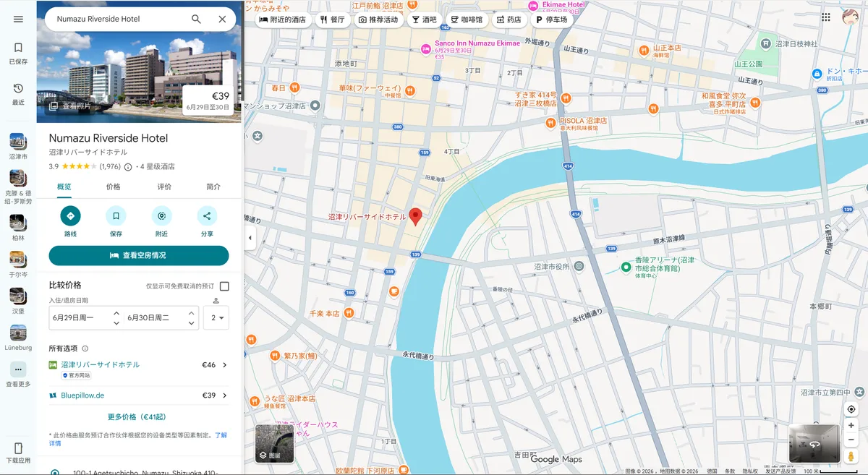Open the Saved places bookmark icon
Image resolution: width=868 pixels, height=475 pixels.
click(x=18, y=48)
